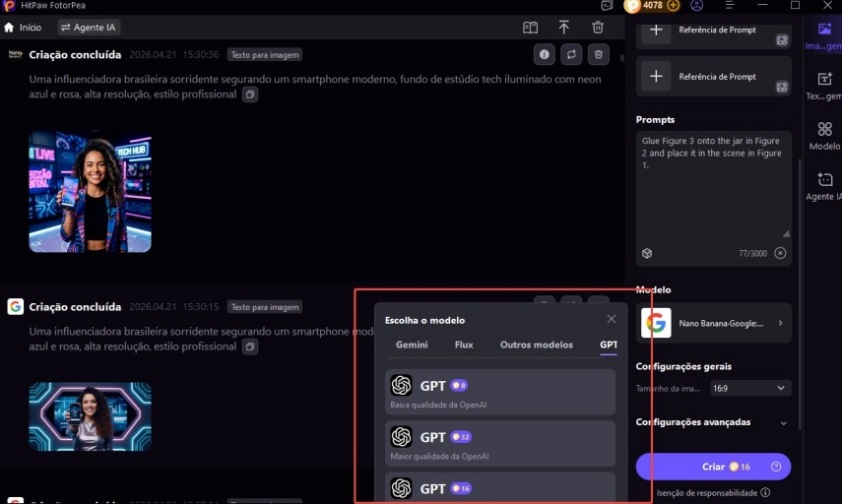Select the low quality GPT model option
The width and height of the screenshot is (842, 504).
[x=499, y=392]
